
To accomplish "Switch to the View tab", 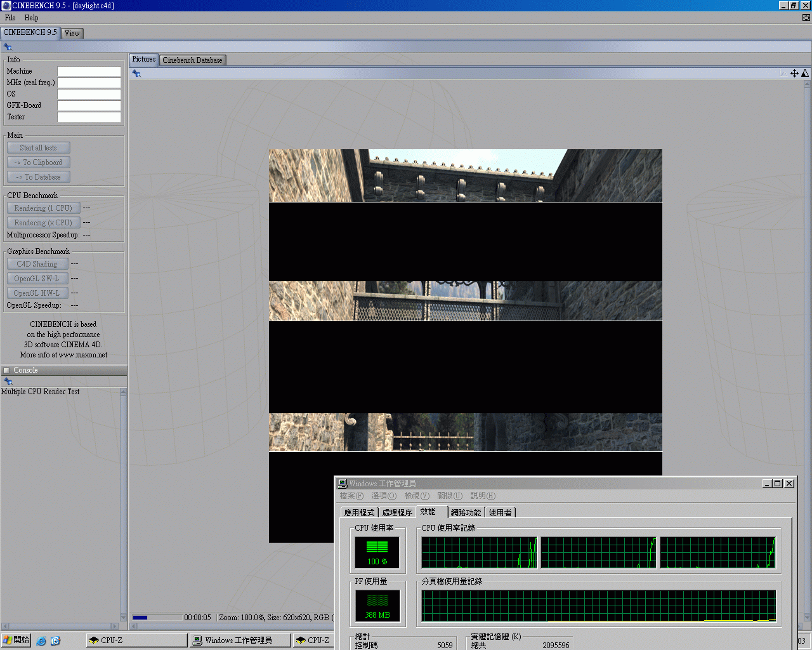I will (72, 34).
